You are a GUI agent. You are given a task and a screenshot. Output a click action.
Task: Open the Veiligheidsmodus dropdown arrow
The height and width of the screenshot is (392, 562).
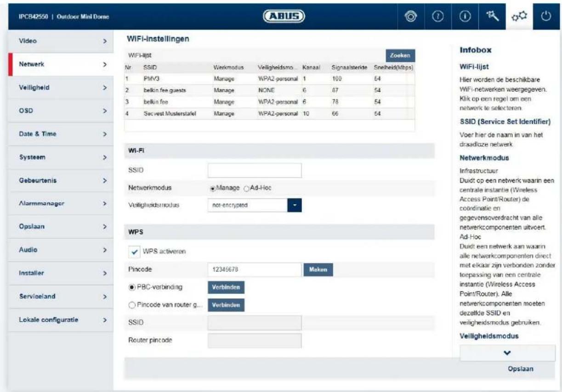(295, 205)
